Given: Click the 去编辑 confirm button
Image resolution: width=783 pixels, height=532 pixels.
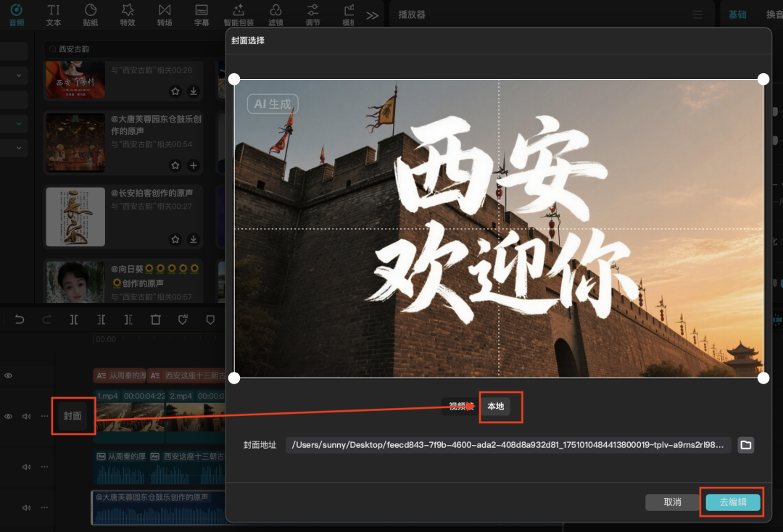Looking at the screenshot, I should coord(732,502).
